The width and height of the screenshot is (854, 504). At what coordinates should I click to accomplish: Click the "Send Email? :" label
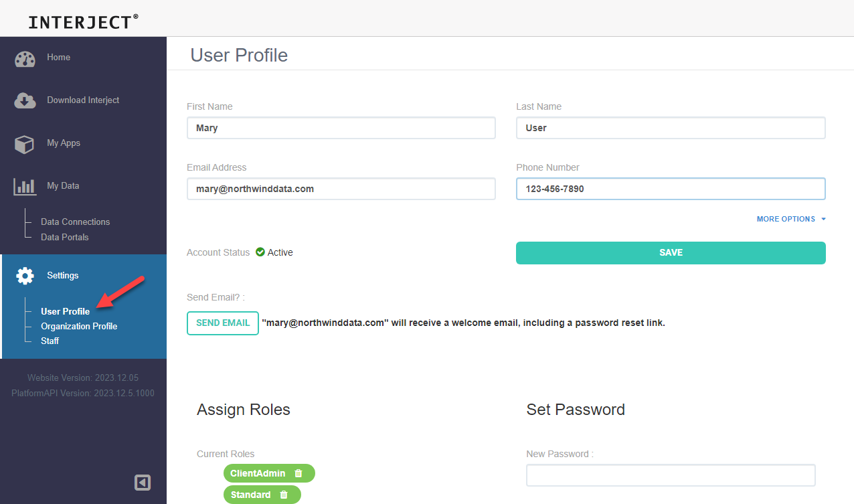(x=216, y=297)
